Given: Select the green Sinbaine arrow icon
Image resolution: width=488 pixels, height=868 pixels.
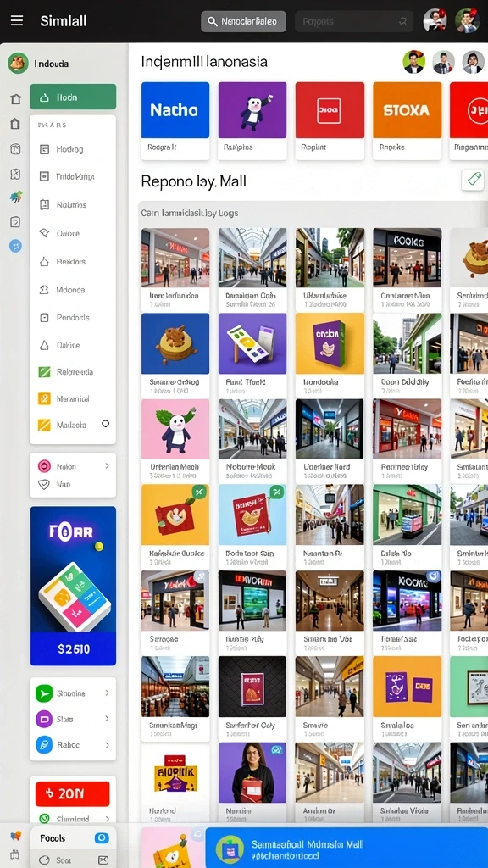Looking at the screenshot, I should pos(44,693).
